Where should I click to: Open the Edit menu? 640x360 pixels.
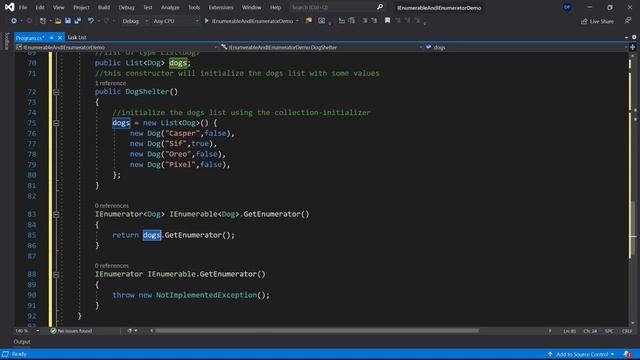pos(40,7)
